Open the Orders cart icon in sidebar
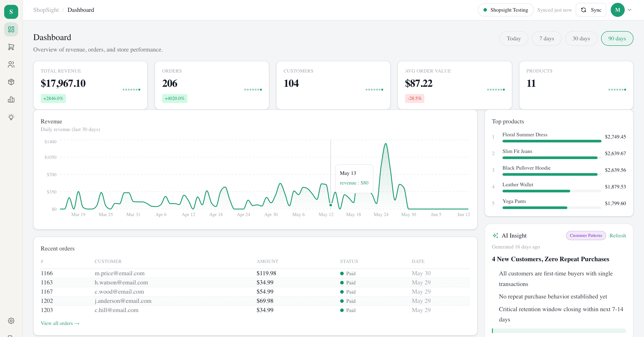The image size is (644, 337). pyautogui.click(x=11, y=47)
